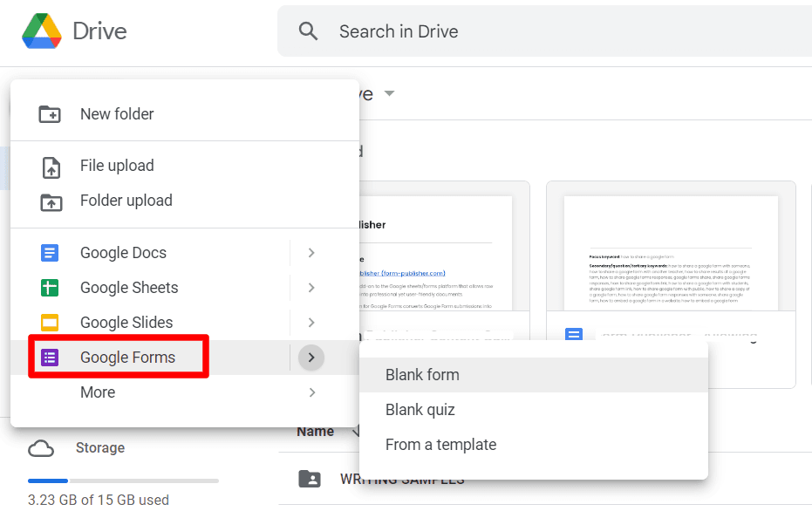The image size is (812, 518).
Task: Click 3.23 GB of 15 GB used text
Action: point(99,500)
